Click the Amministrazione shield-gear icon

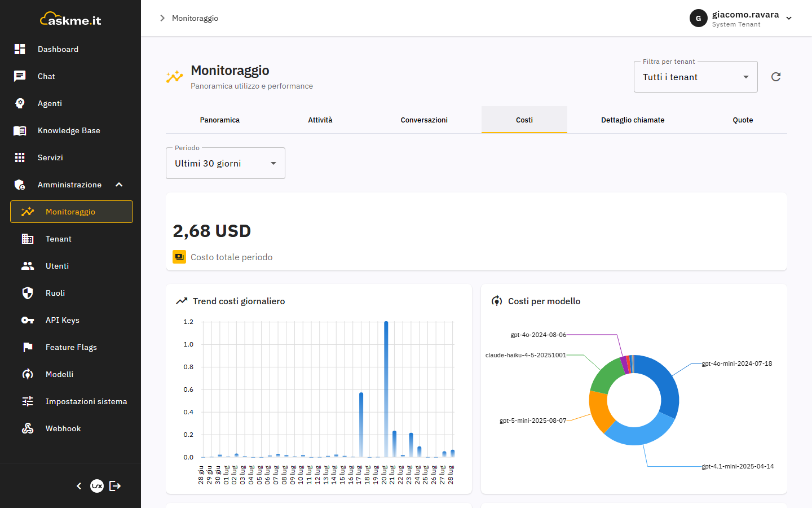[x=20, y=185]
